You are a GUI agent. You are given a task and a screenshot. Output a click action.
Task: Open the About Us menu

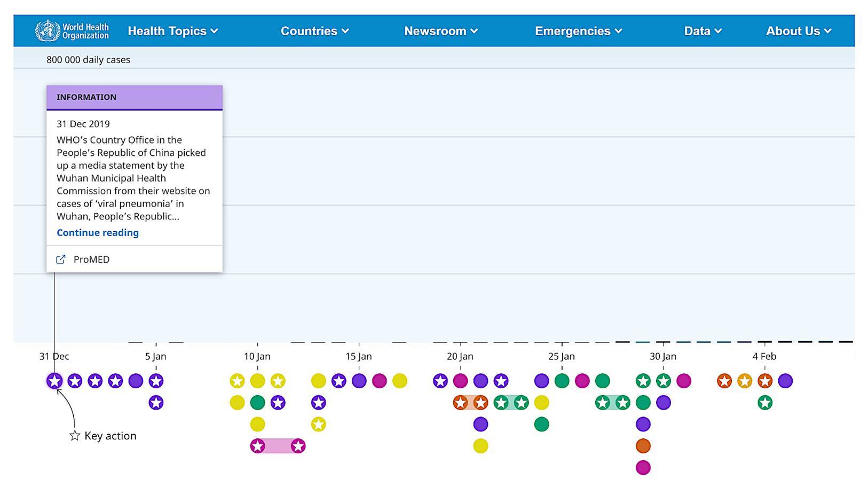tap(798, 31)
